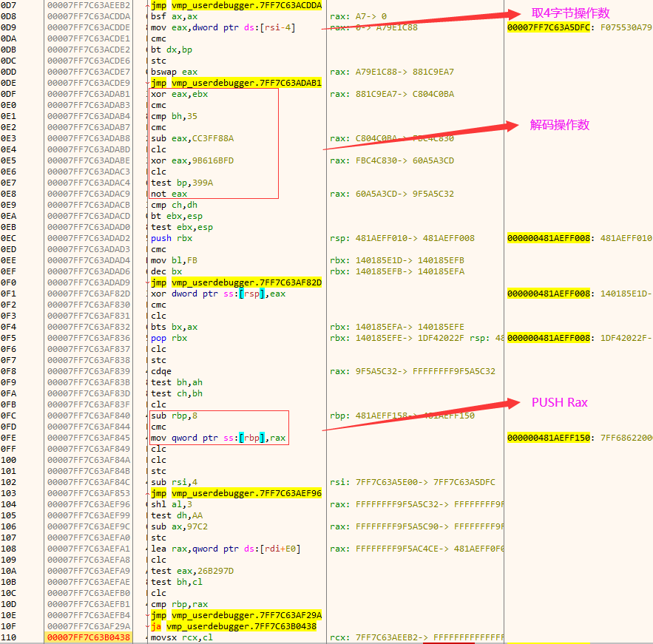Select 'mov bl,FB' instruction
Image resolution: width=653 pixels, height=644 pixels.
click(174, 260)
